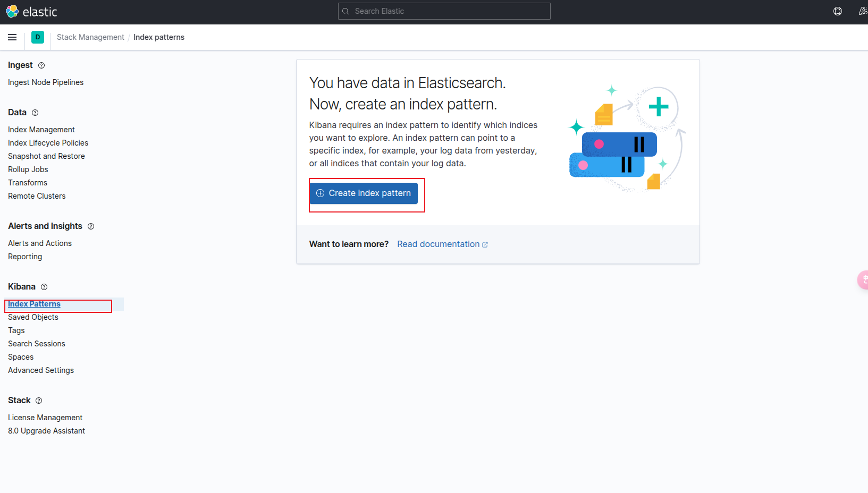This screenshot has height=493, width=868.
Task: Select Index Patterns in sidebar
Action: (34, 304)
